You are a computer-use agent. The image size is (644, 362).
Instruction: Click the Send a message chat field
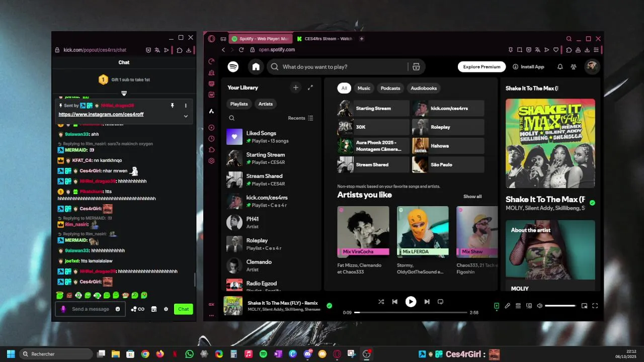click(91, 309)
